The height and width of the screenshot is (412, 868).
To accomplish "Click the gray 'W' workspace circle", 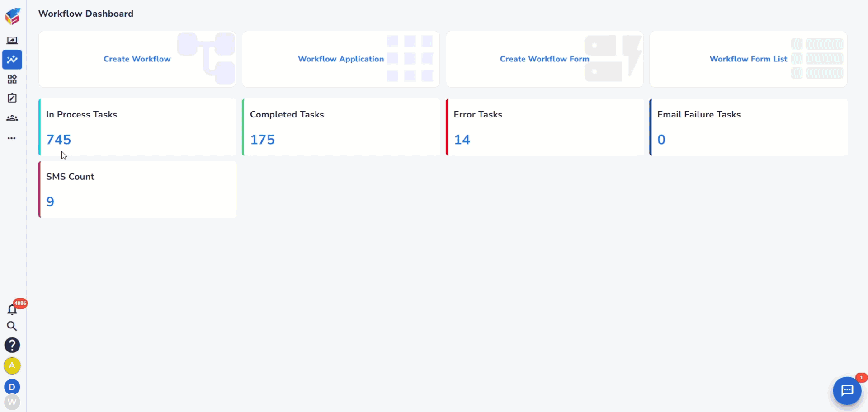I will tap(12, 402).
